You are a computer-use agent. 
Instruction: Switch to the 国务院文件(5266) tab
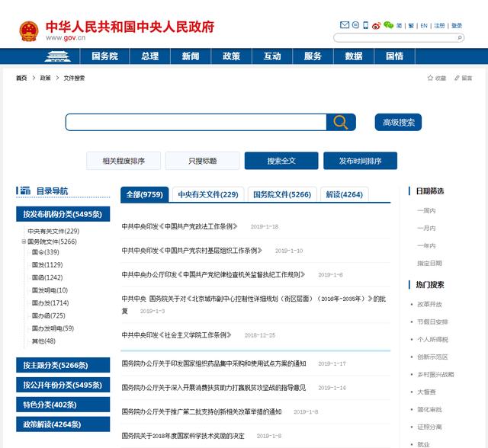pyautogui.click(x=281, y=194)
